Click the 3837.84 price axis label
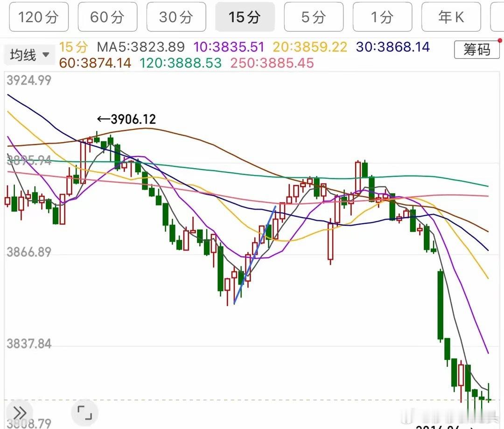 point(29,344)
